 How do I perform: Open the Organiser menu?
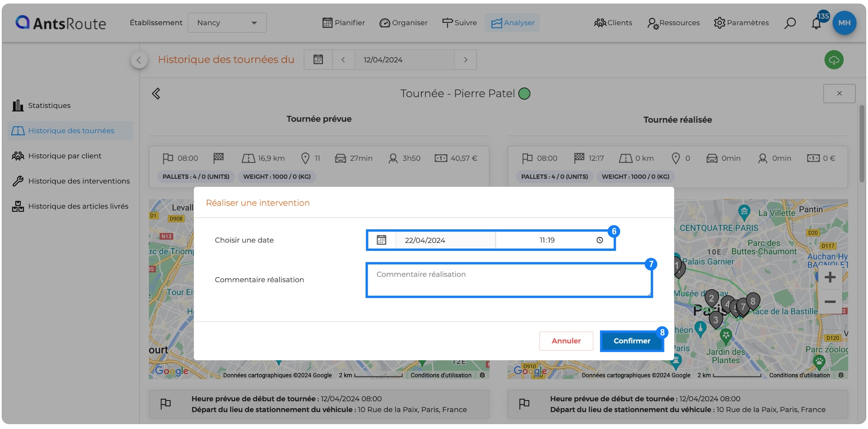point(403,23)
